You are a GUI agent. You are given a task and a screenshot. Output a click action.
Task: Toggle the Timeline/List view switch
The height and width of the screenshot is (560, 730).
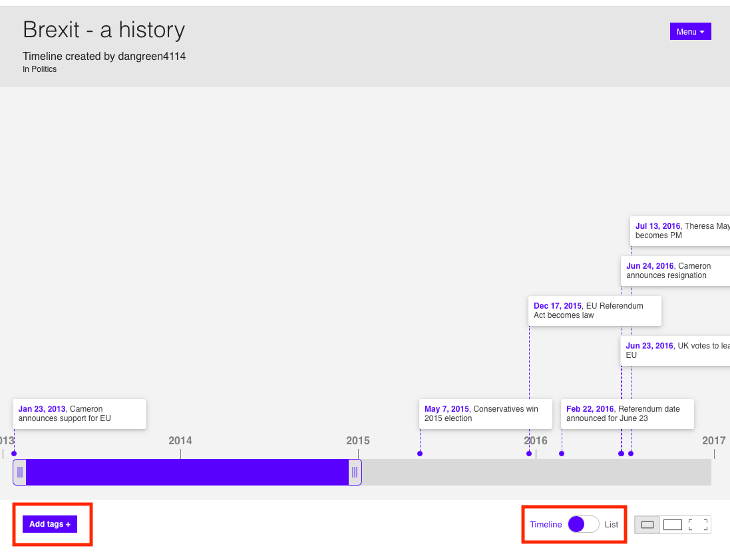[x=583, y=524]
